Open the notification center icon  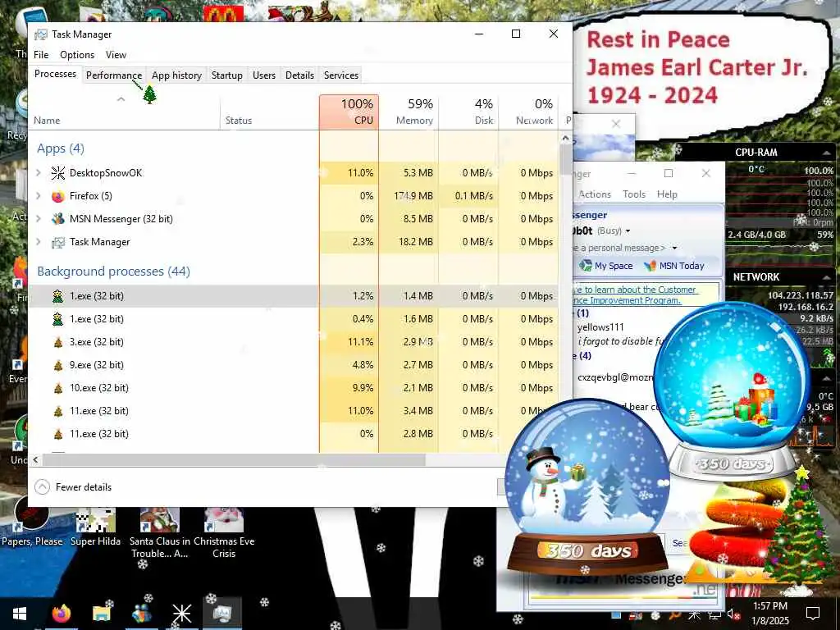(813, 613)
